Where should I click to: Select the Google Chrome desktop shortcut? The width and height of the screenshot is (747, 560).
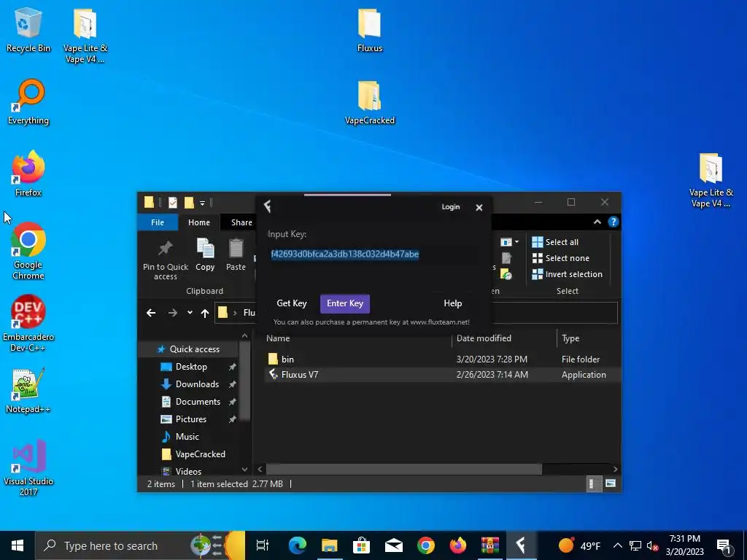pos(28,251)
